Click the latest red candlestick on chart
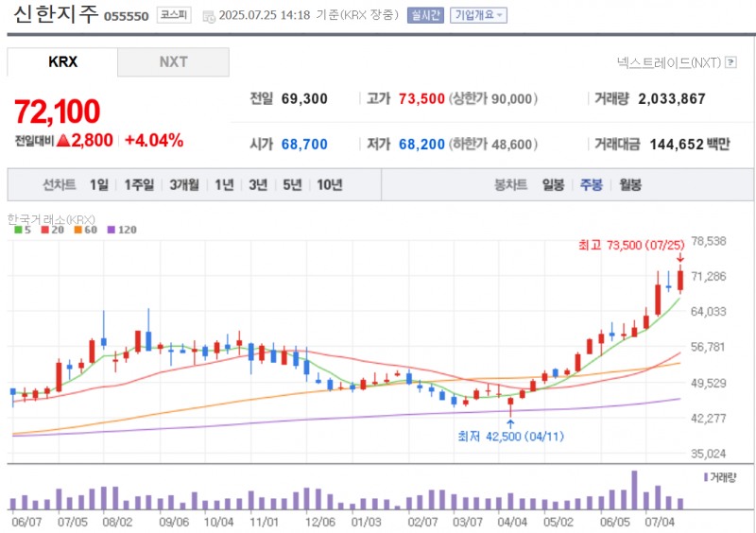 (x=680, y=281)
